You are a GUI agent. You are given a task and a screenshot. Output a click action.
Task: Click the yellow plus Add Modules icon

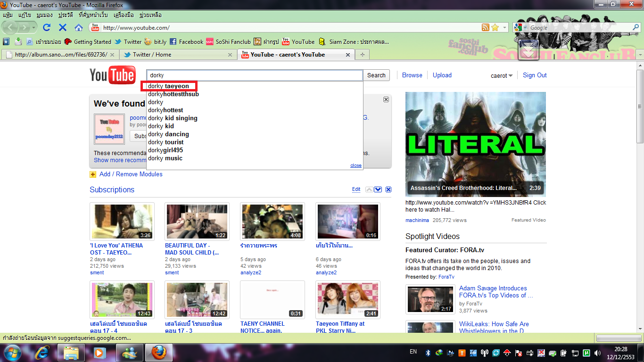tap(93, 174)
